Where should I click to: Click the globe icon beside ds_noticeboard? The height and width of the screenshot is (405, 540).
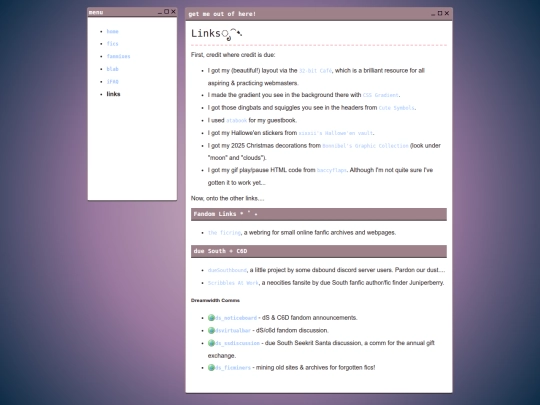tap(211, 318)
